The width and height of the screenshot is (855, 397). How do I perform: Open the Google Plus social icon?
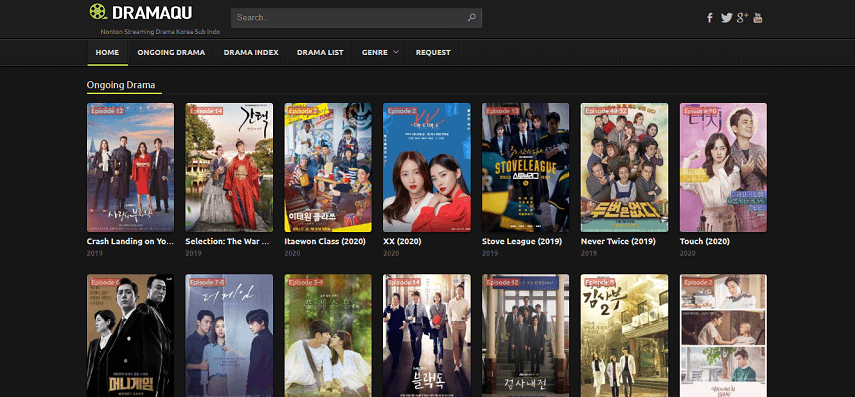click(742, 17)
